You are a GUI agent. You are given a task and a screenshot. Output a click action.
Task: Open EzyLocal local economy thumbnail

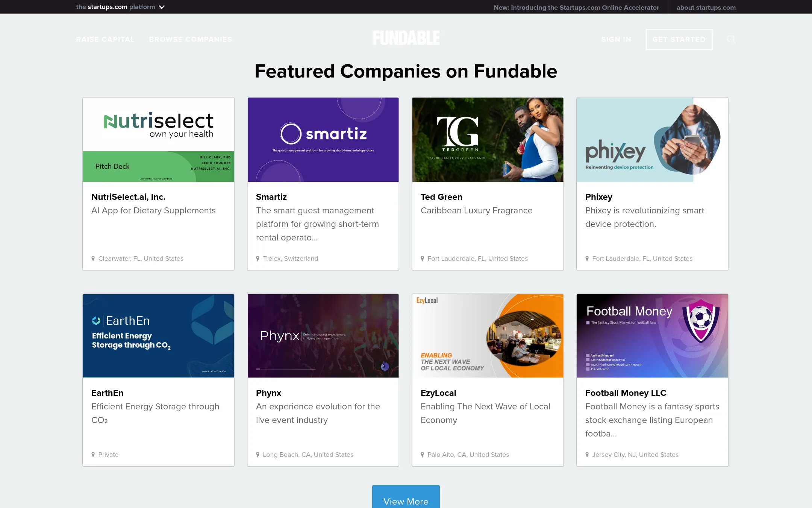pos(488,336)
